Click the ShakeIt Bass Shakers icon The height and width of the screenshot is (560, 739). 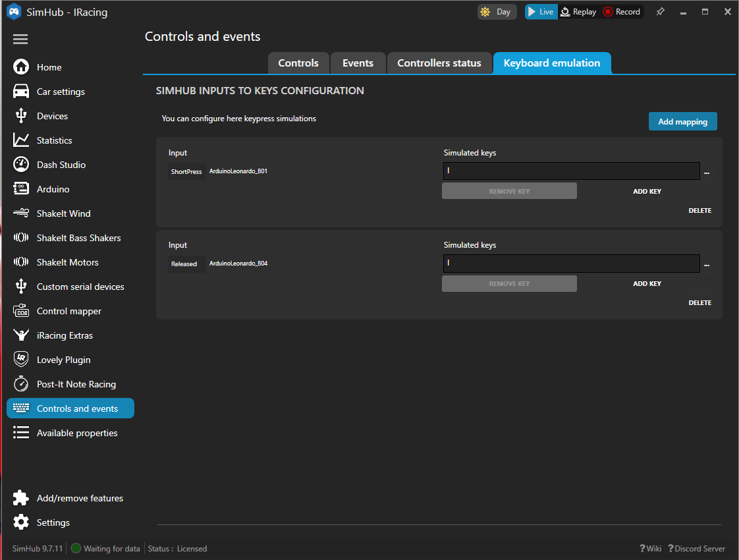pos(20,238)
